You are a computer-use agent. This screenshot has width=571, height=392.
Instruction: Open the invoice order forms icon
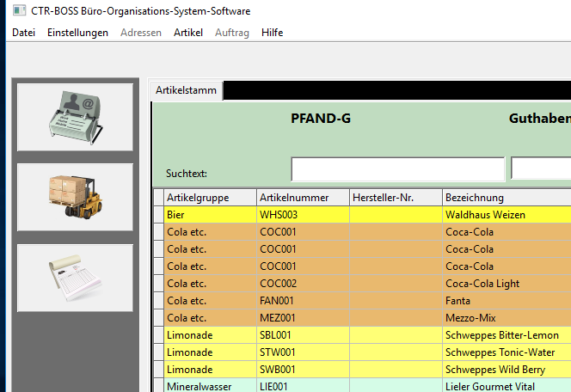click(x=75, y=278)
